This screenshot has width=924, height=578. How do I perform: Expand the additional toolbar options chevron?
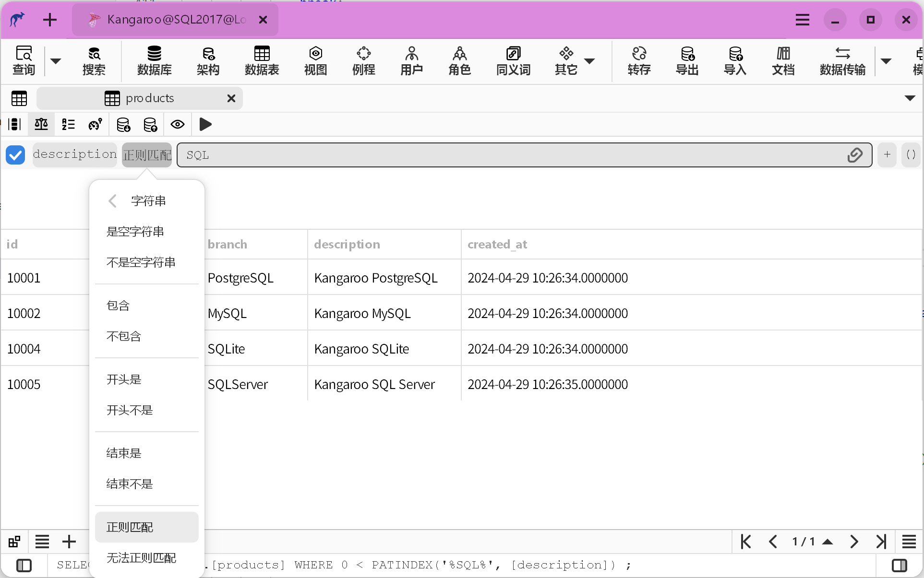pos(886,59)
